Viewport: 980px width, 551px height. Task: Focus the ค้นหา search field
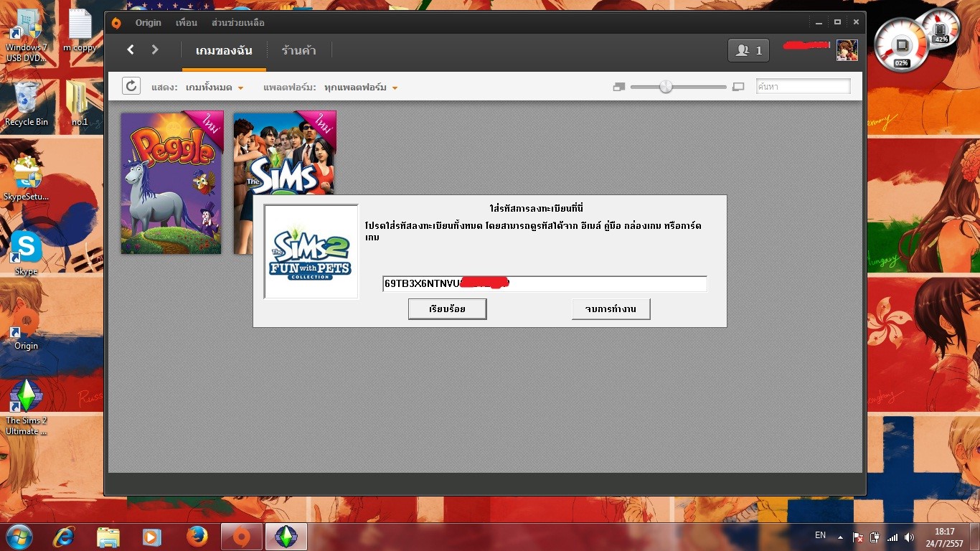pyautogui.click(x=803, y=87)
